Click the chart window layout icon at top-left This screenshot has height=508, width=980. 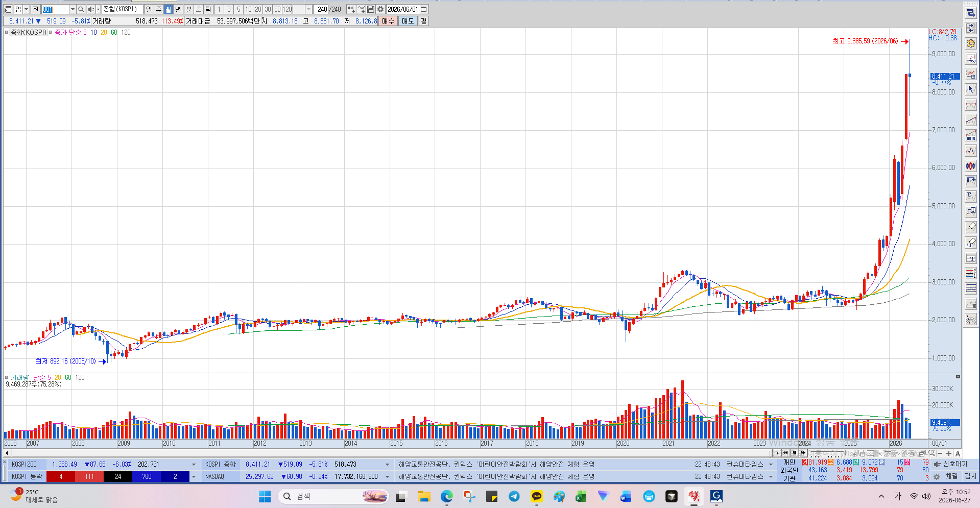coord(8,9)
